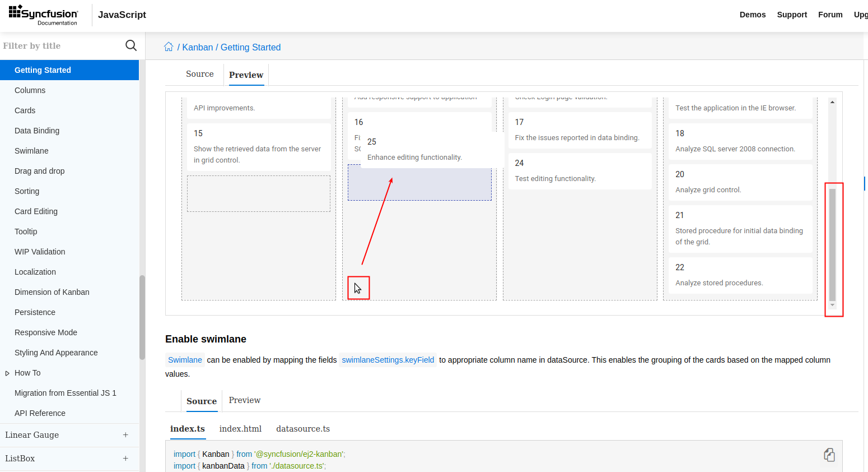Copy code using the clipboard icon
Image resolution: width=868 pixels, height=472 pixels.
coord(829,455)
